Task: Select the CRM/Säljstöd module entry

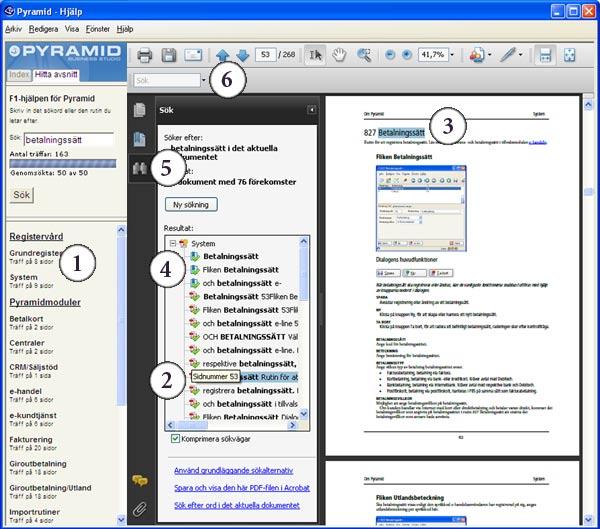Action: click(x=34, y=367)
